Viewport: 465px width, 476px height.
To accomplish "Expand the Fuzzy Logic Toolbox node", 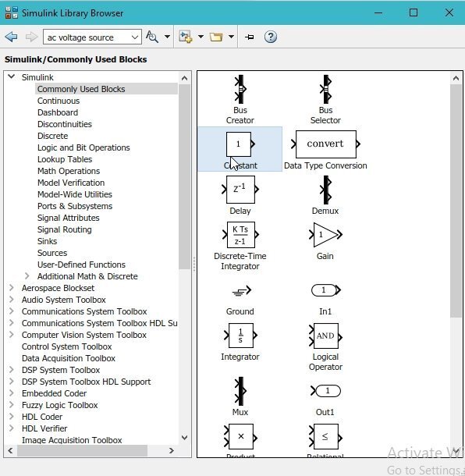I will tap(11, 405).
